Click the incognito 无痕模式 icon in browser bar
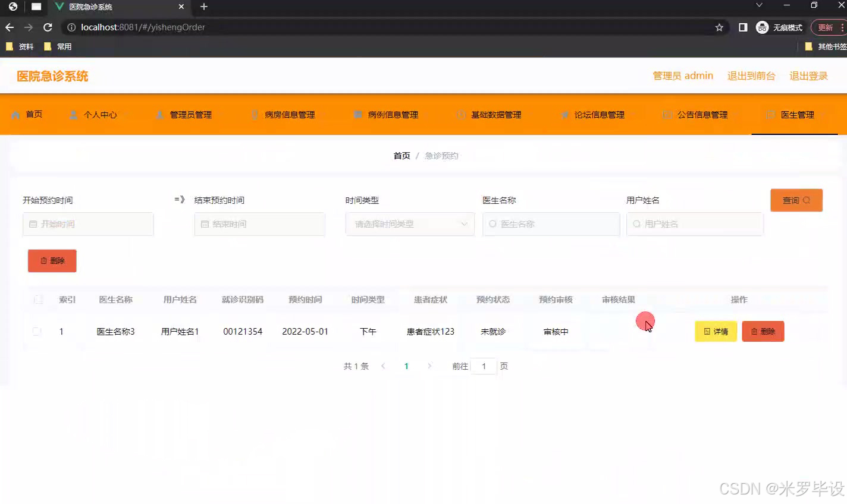Image resolution: width=847 pixels, height=504 pixels. (762, 27)
